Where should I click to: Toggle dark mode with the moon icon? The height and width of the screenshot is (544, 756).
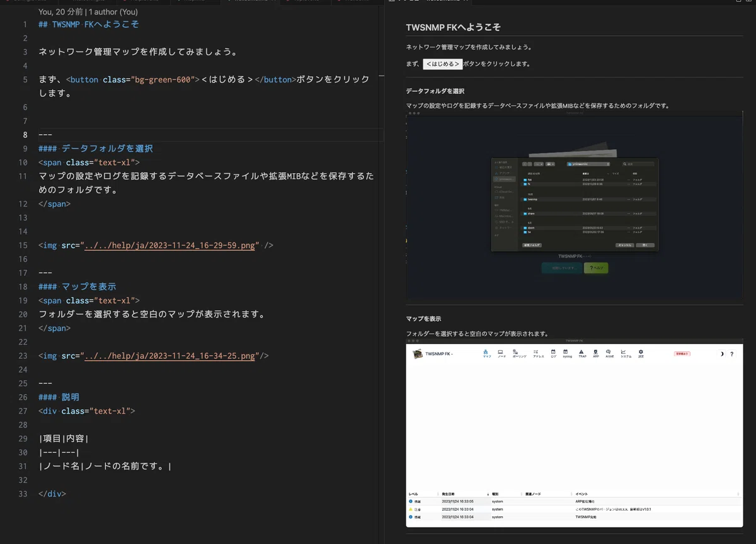[721, 354]
